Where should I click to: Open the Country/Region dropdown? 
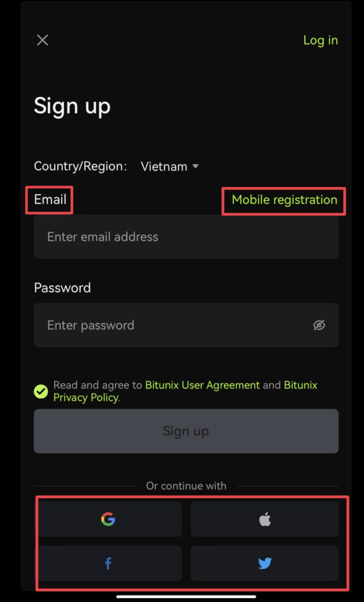pyautogui.click(x=170, y=166)
